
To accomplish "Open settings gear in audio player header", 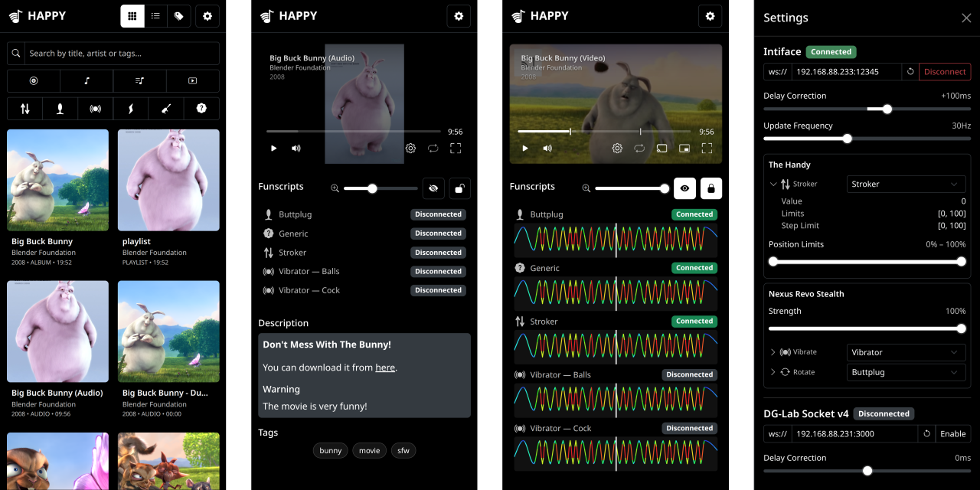I will [459, 16].
